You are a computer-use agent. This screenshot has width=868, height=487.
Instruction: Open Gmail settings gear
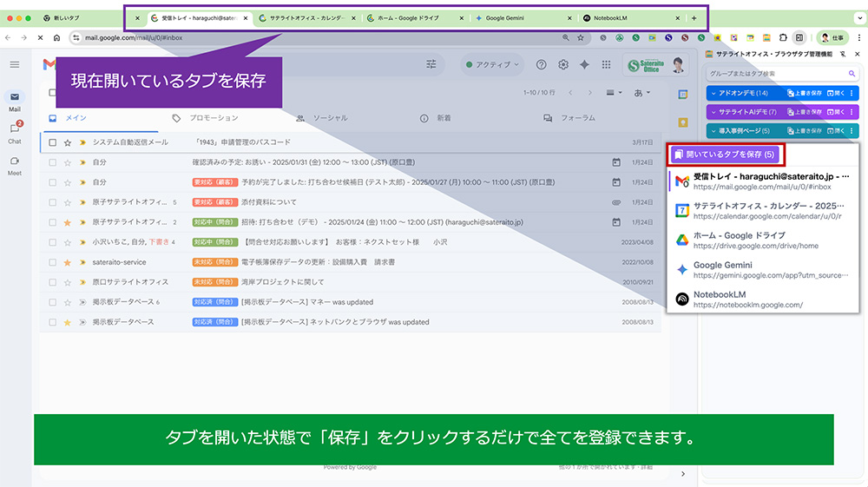(563, 65)
